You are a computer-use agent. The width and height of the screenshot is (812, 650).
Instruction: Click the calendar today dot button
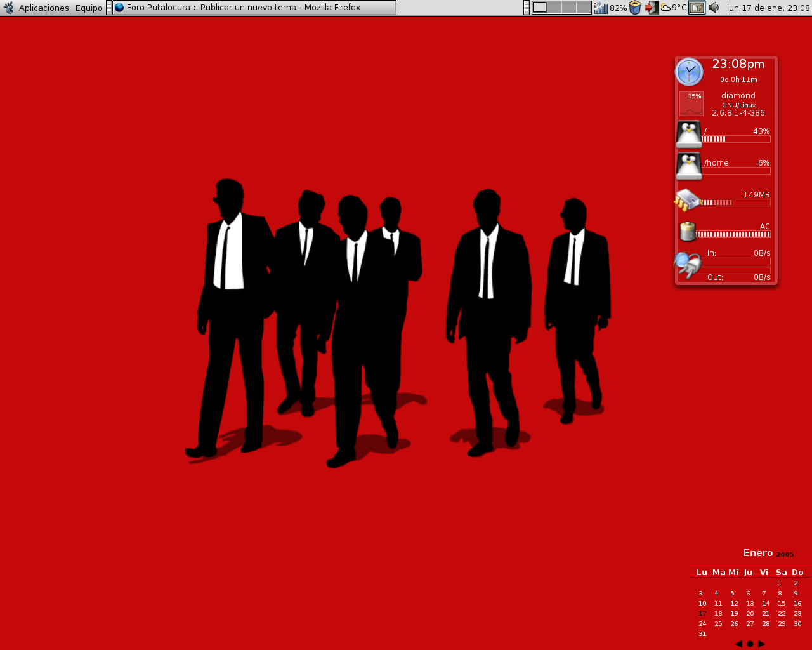pyautogui.click(x=750, y=644)
